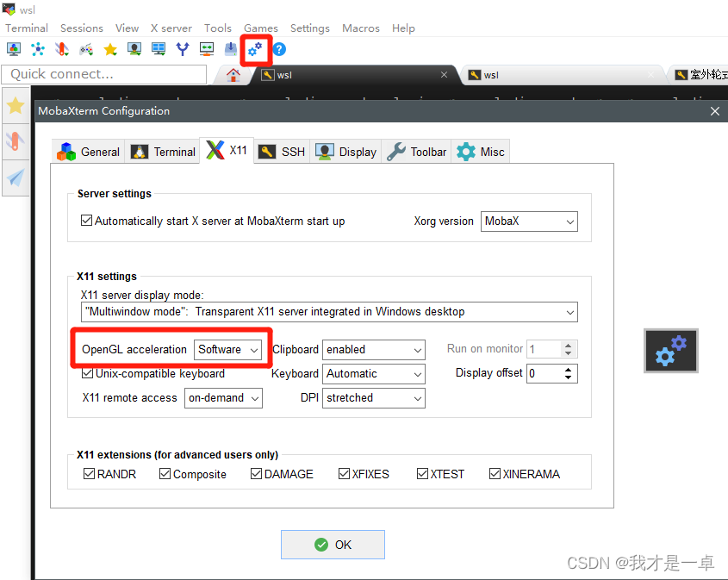Click the Sessions star toolbar icon

110,49
